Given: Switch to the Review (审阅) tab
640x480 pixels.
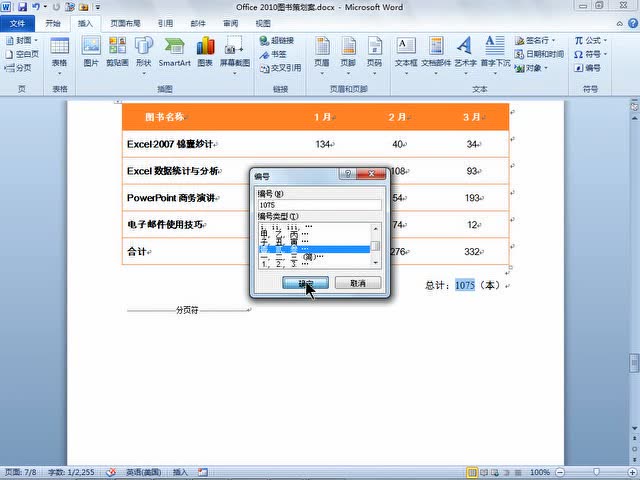Looking at the screenshot, I should (231, 24).
